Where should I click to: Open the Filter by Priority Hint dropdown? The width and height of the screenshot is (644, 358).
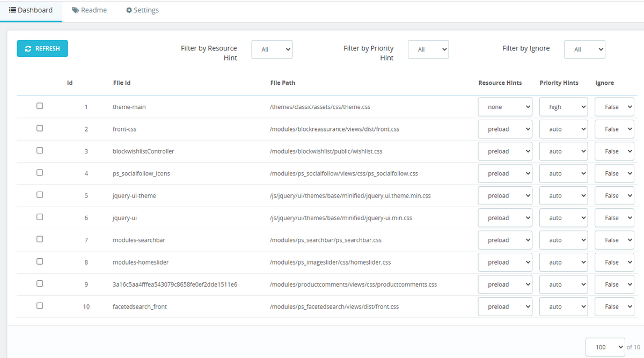coord(428,49)
